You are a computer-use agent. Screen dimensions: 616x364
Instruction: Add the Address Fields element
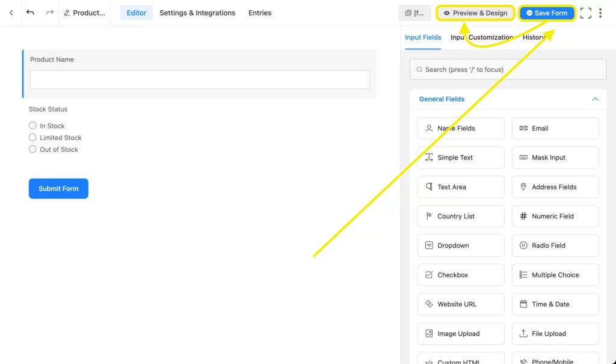555,187
